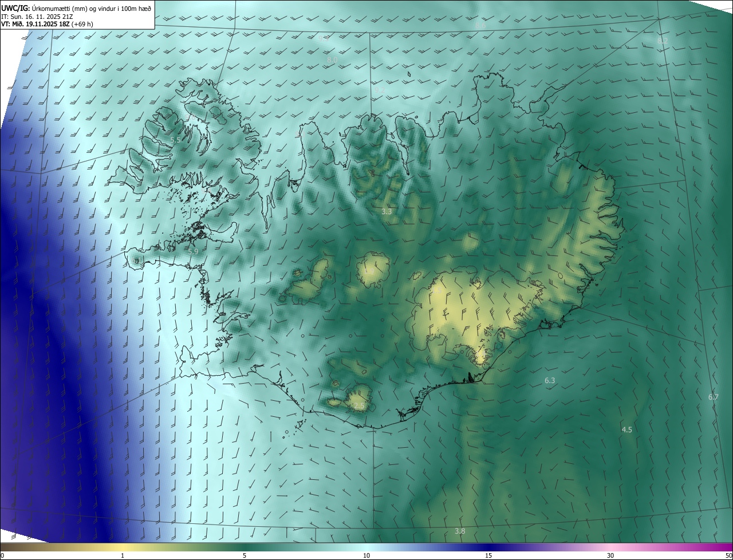This screenshot has height=560, width=733.
Task: Click the pink band above the 30 tick
Action: tap(610, 547)
